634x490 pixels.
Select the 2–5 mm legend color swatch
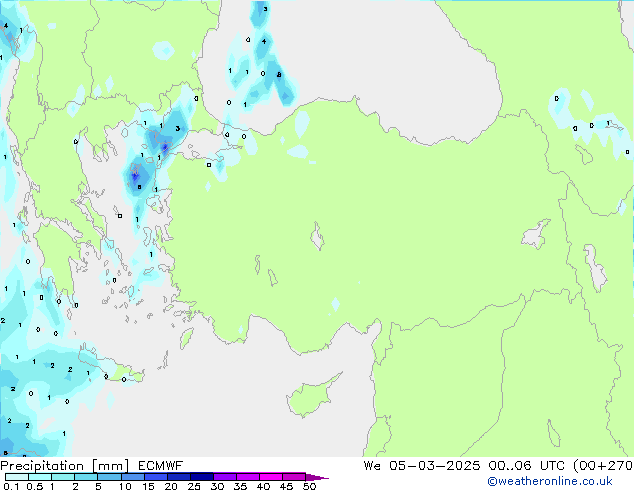(x=86, y=477)
